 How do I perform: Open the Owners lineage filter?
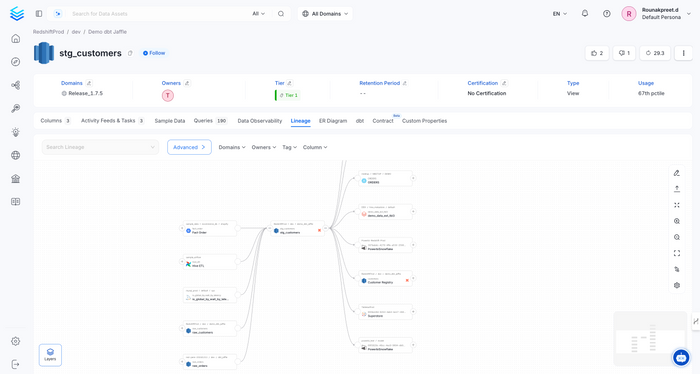263,147
